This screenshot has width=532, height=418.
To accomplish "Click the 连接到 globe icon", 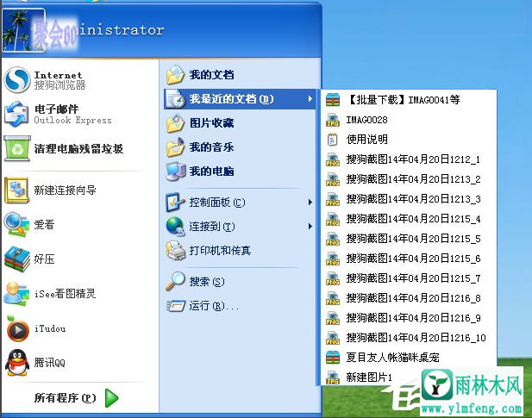I will (x=175, y=227).
